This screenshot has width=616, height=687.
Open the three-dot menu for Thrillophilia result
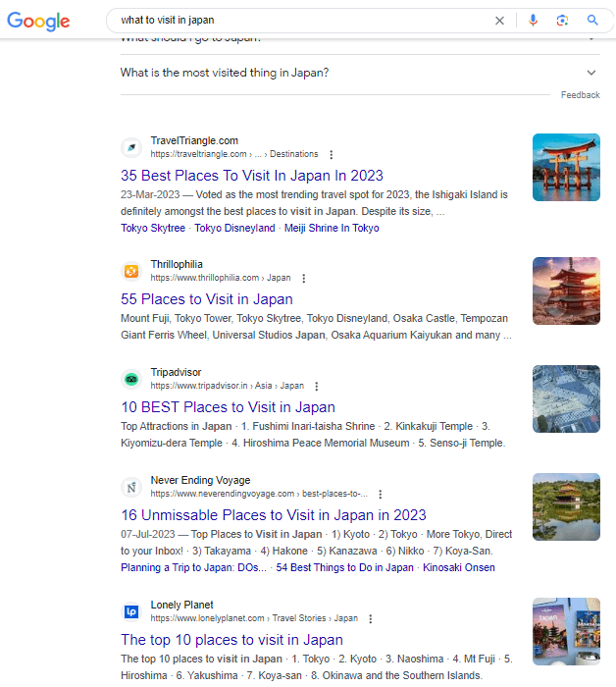pyautogui.click(x=303, y=278)
